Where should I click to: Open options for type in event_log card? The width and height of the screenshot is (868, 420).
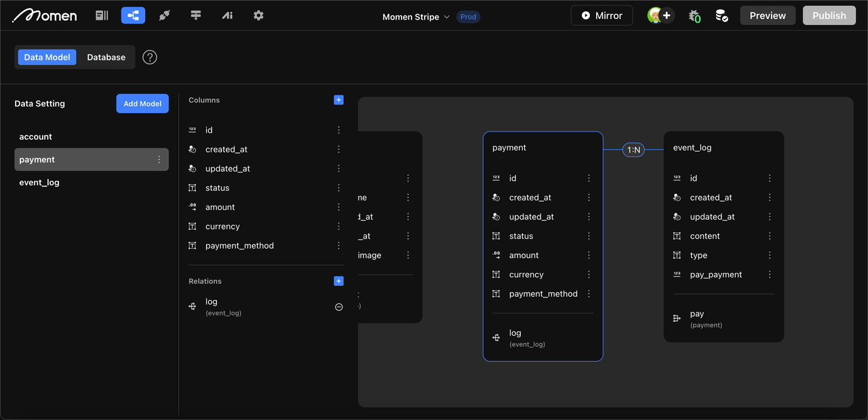click(x=770, y=255)
